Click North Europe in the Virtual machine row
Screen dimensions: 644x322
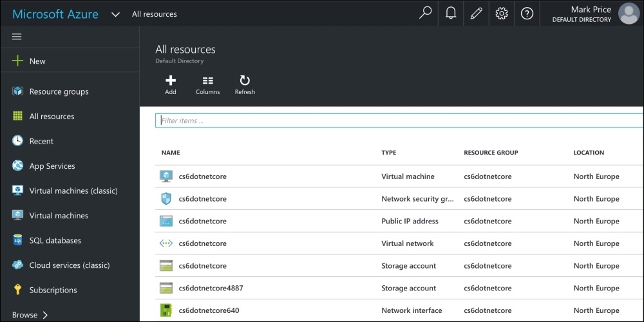point(596,176)
